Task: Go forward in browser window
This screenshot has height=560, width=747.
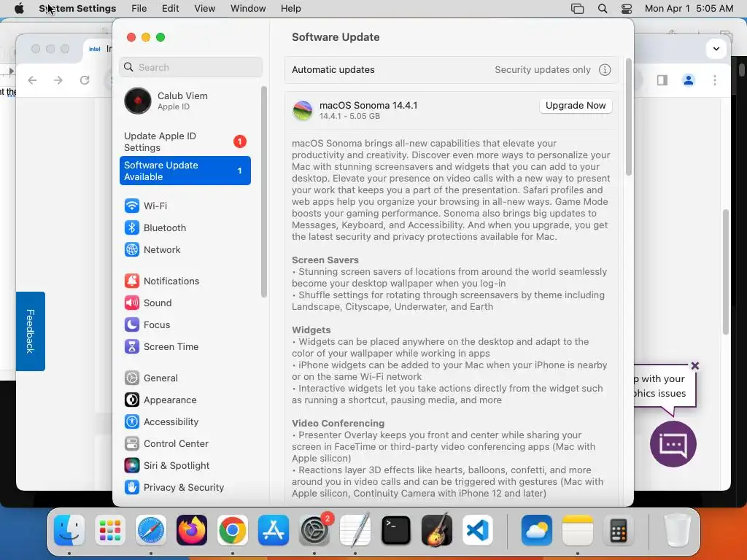Action: coord(58,80)
